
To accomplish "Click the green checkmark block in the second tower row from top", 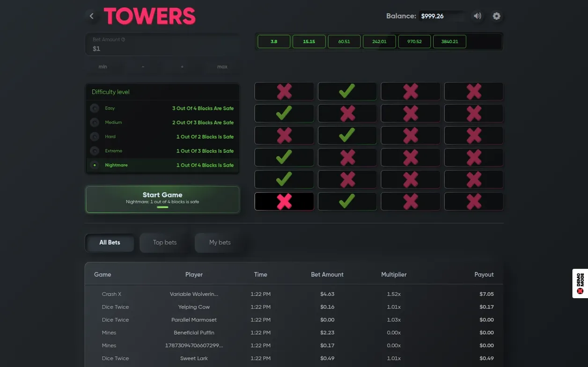I will [x=284, y=113].
